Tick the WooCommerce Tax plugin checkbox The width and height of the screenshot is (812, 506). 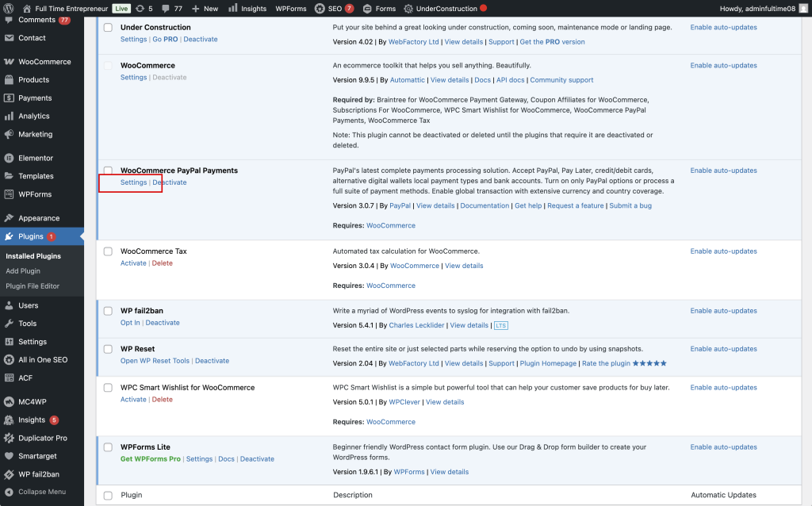tap(108, 251)
